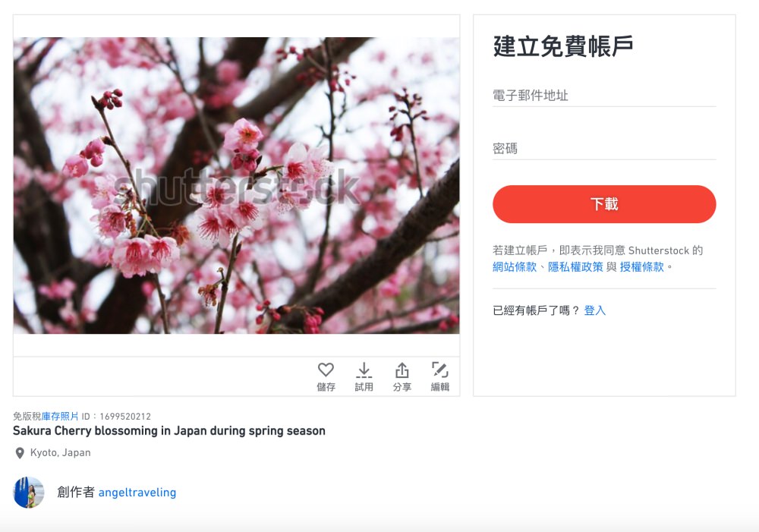The image size is (759, 532).
Task: Click the 登入 sign in link
Action: [x=595, y=310]
